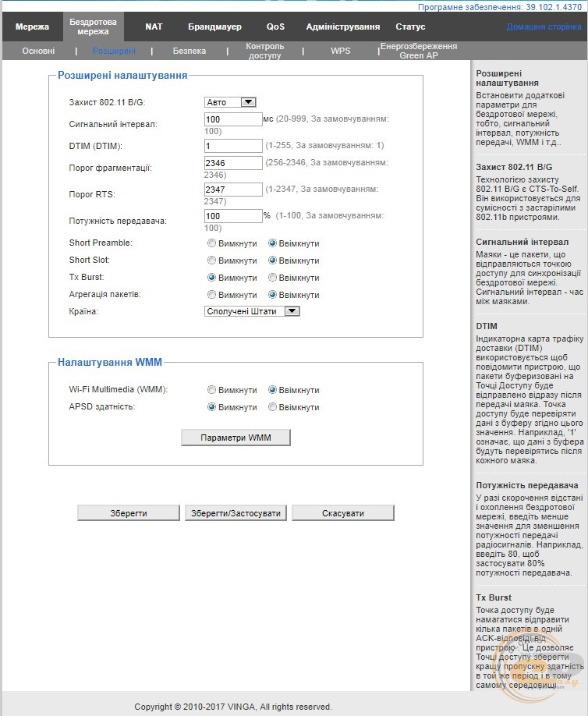Switch to the NAT tab
Screen dimensions: 588x716
click(154, 27)
